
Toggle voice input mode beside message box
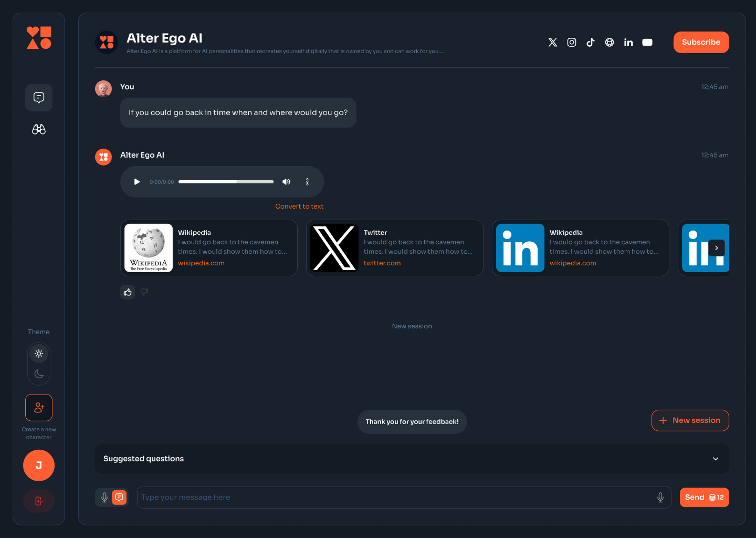[104, 498]
